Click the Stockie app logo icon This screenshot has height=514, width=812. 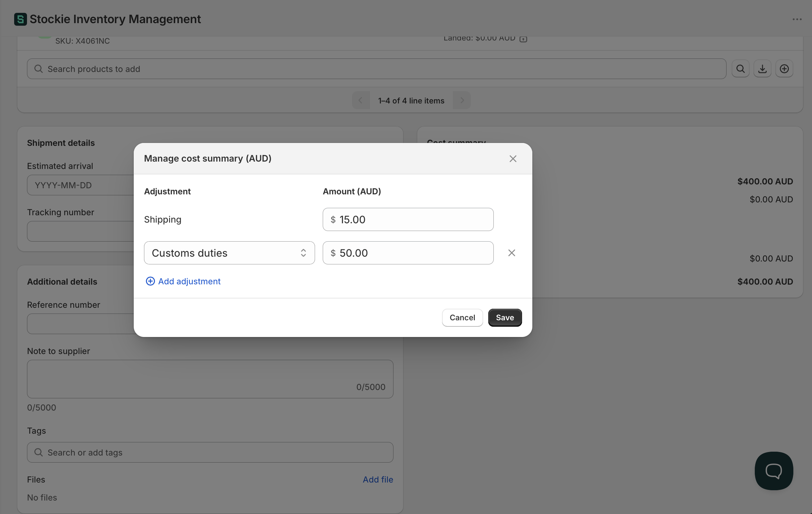[20, 19]
